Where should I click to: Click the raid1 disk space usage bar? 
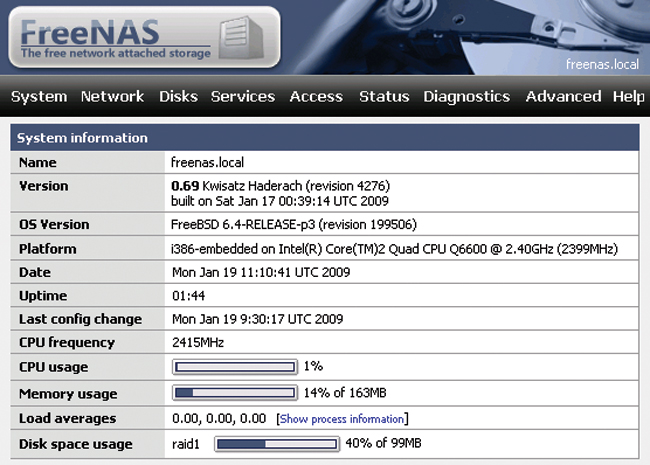[x=277, y=444]
